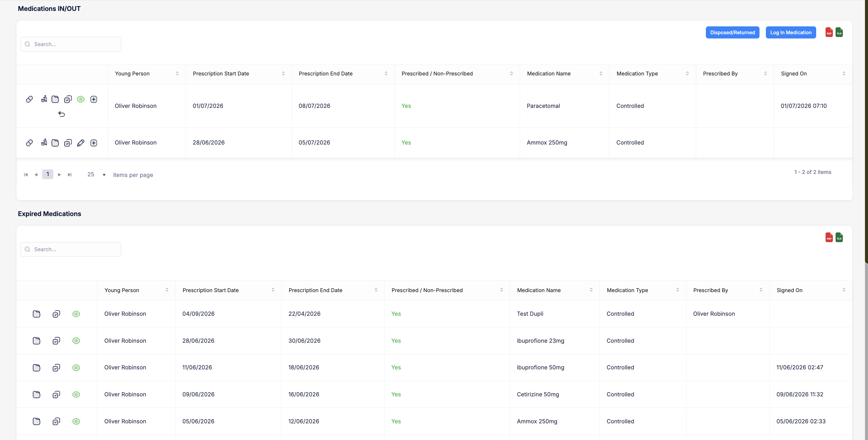868x440 pixels.
Task: Sort Expired table by Medication Name
Action: (591, 290)
